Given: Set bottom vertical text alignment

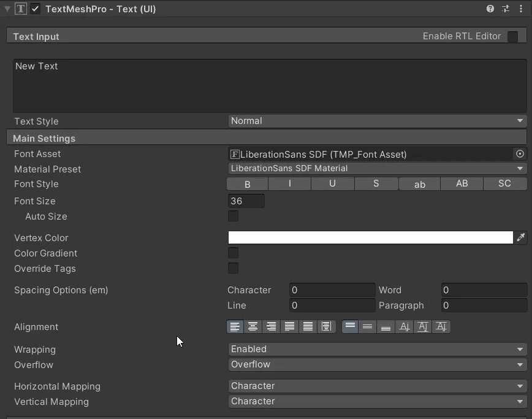Looking at the screenshot, I should click(386, 326).
